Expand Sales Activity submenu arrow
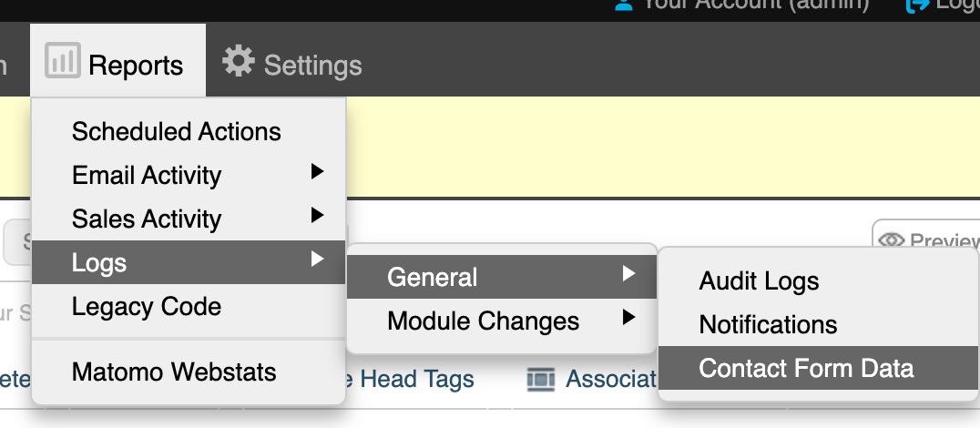Screen dimensions: 980x428 [318, 215]
